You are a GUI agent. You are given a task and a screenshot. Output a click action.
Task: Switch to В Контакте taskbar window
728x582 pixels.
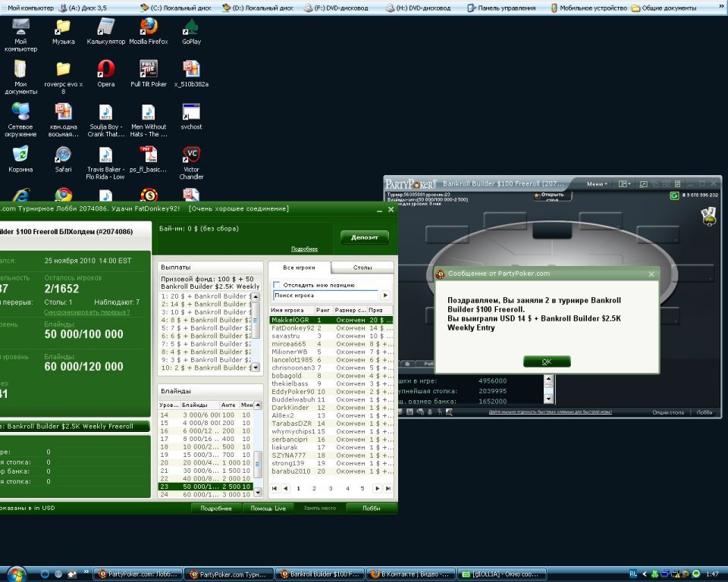pyautogui.click(x=410, y=574)
